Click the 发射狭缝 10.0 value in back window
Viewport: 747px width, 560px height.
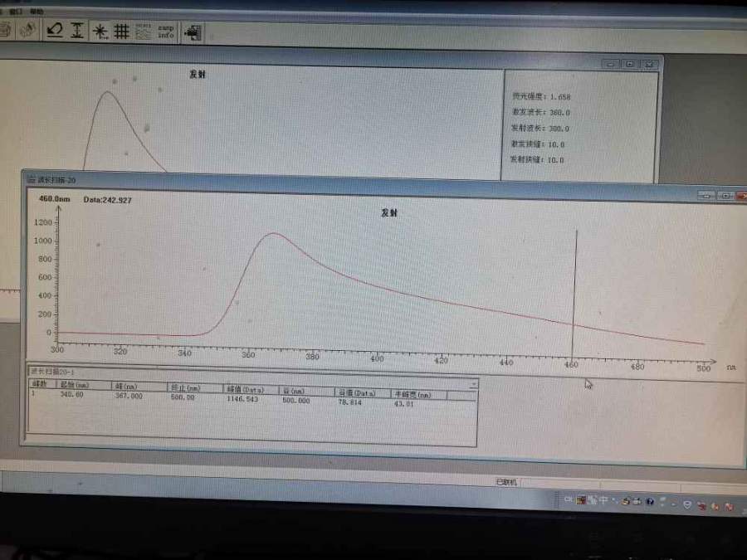point(555,160)
